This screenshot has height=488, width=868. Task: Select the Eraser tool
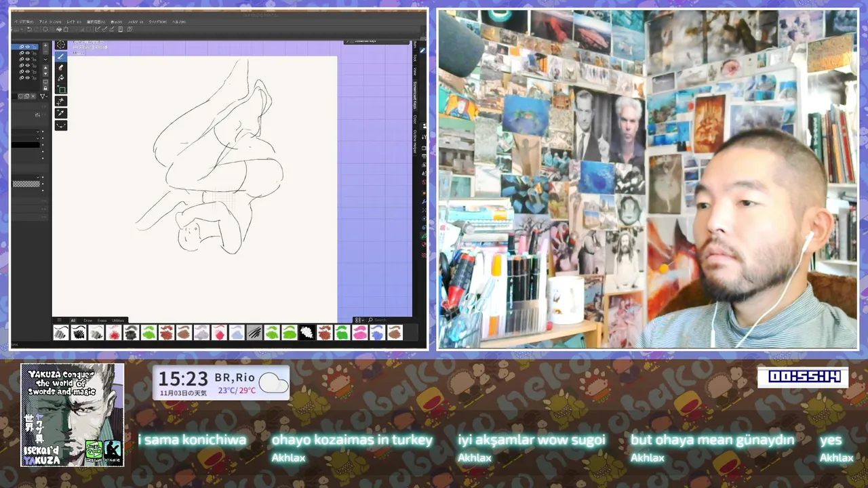(61, 68)
